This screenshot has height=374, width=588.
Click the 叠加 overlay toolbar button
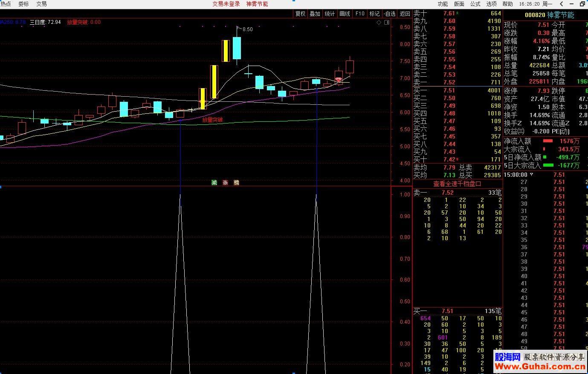pos(315,14)
